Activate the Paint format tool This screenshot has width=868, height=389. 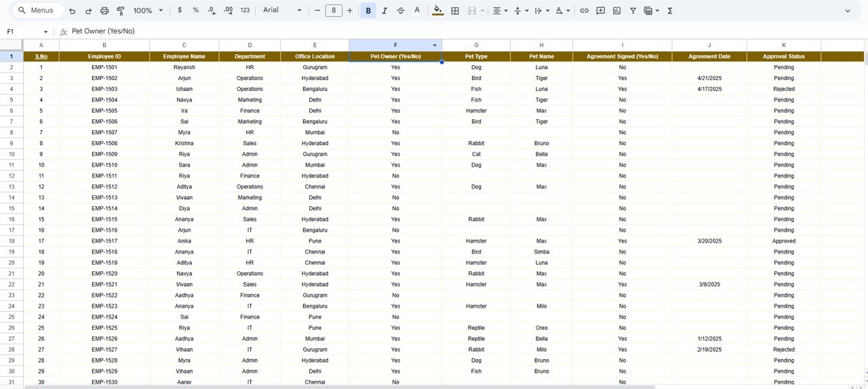tap(121, 11)
